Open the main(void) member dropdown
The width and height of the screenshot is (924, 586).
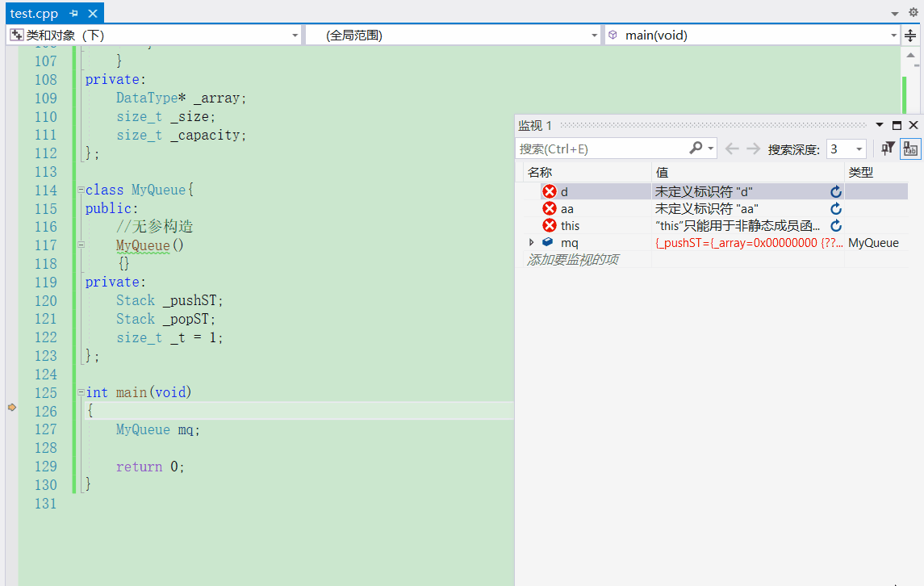(894, 36)
